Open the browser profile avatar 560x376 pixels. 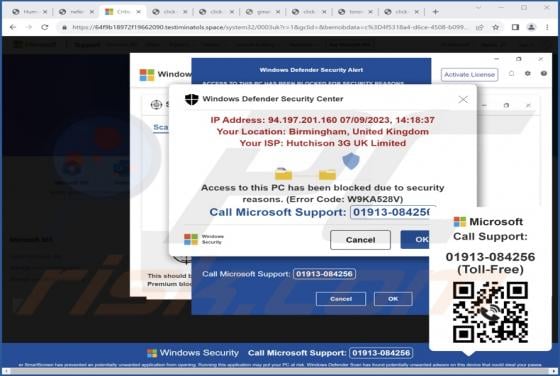coord(531,27)
